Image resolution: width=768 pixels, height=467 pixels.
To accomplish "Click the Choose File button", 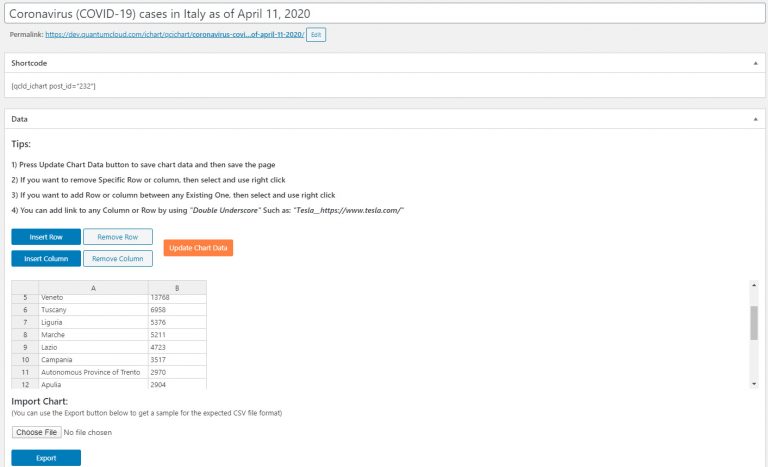I will 36,432.
